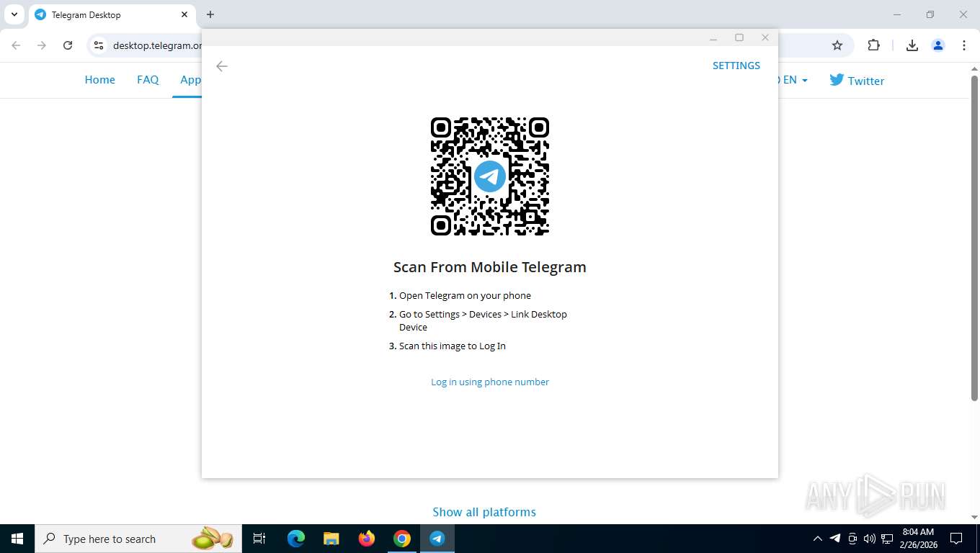Open Task View on taskbar
Viewport: 980px width, 553px height.
pyautogui.click(x=259, y=539)
